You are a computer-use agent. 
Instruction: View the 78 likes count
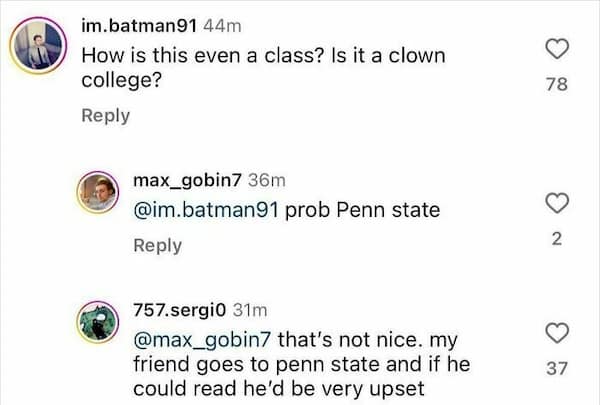pos(557,85)
